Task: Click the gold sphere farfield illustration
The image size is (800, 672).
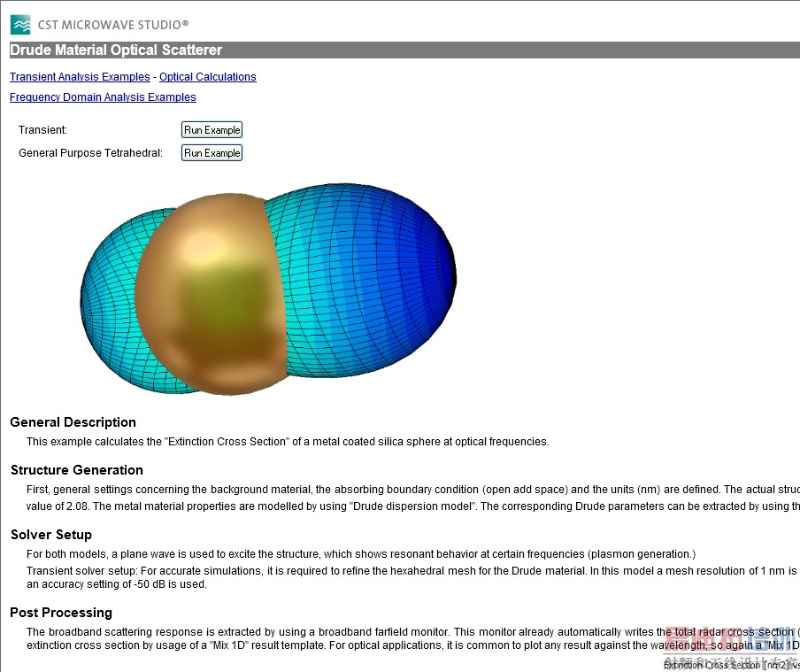Action: pos(268,289)
